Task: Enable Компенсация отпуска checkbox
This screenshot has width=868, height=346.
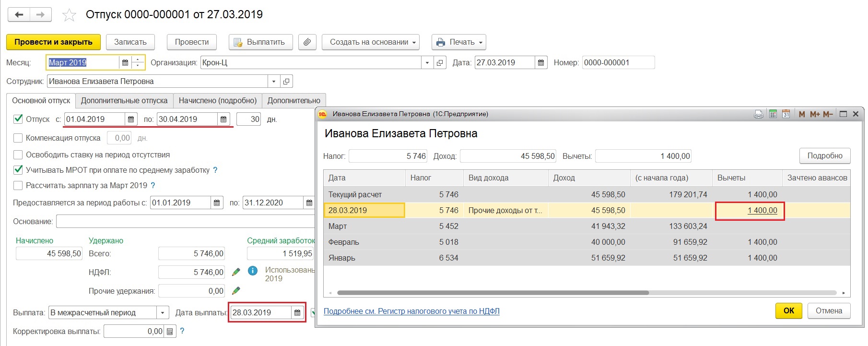Action: pyautogui.click(x=18, y=138)
